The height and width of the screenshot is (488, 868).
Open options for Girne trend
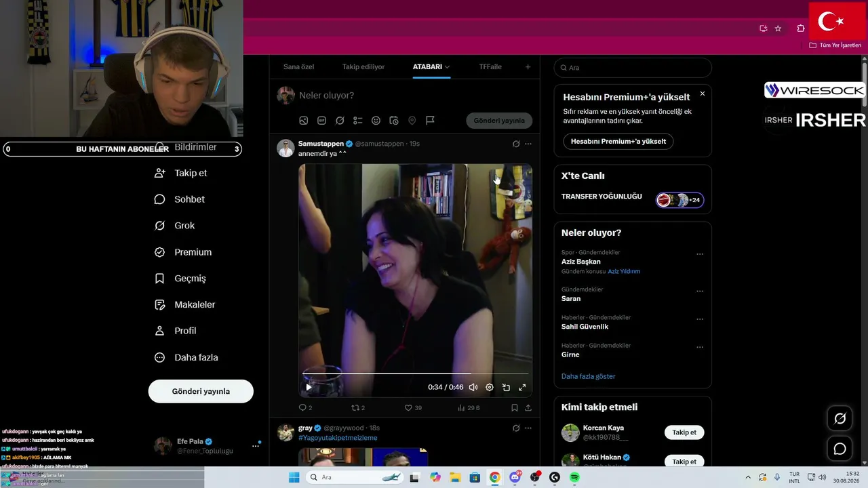[x=700, y=347]
